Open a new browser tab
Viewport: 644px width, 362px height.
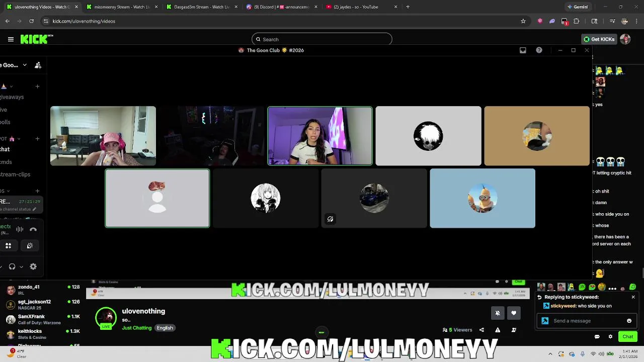click(408, 7)
